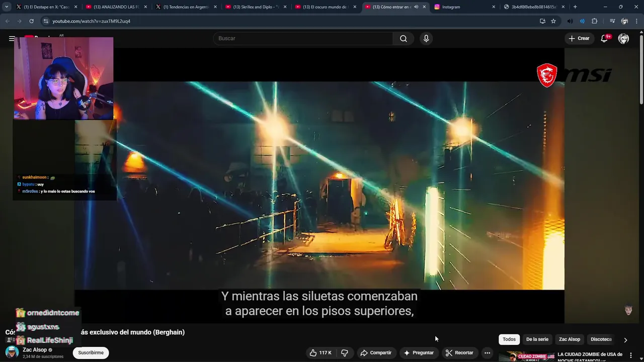Select the De la serie chip

tap(537, 339)
